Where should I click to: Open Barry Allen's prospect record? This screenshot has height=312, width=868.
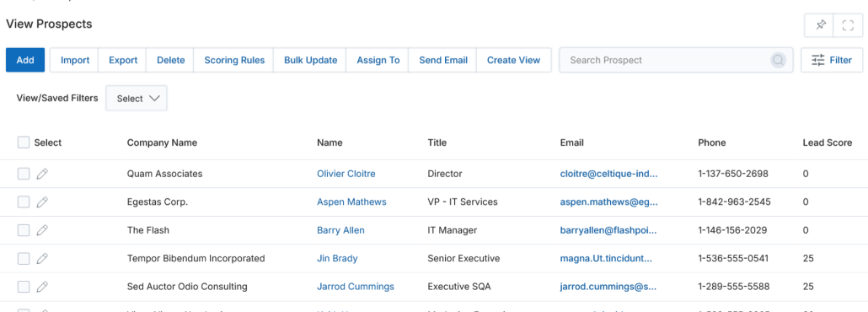[340, 230]
